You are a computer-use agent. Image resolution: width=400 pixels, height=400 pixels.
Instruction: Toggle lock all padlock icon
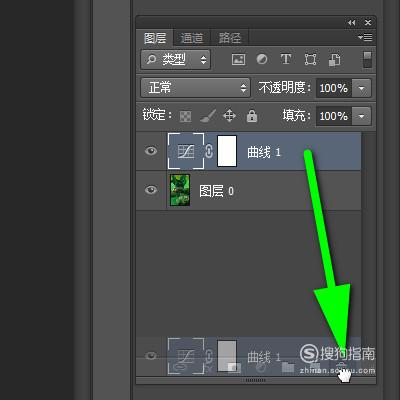pyautogui.click(x=252, y=116)
